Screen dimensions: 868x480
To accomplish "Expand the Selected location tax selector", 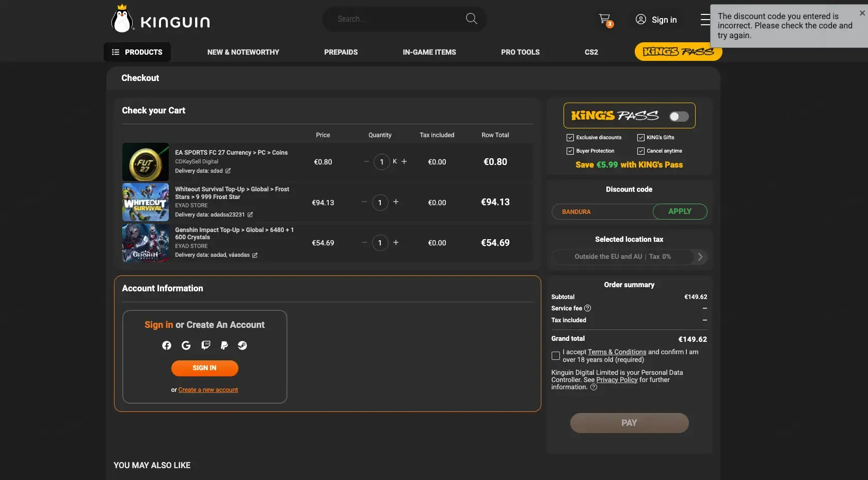I will pyautogui.click(x=629, y=257).
